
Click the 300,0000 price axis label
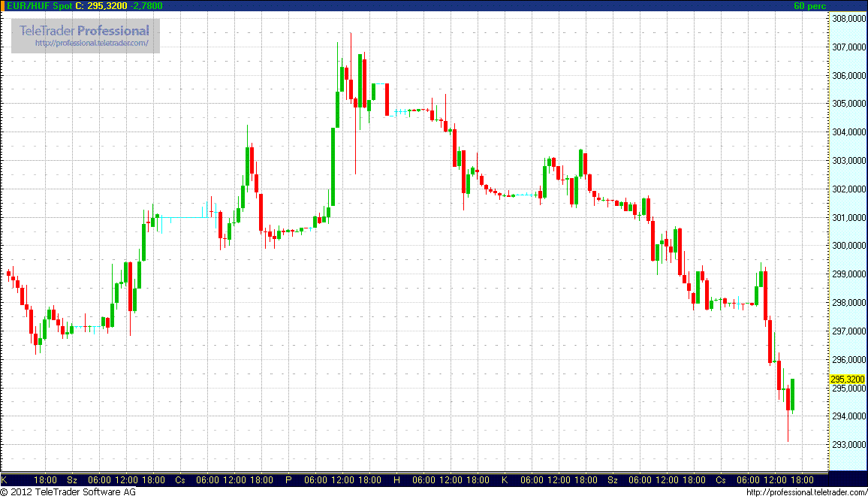tap(848, 245)
